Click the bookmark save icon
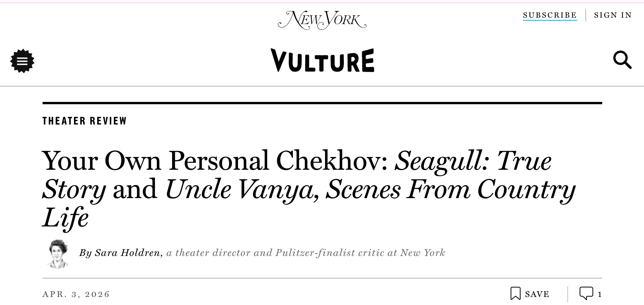The width and height of the screenshot is (644, 305). coord(515,294)
